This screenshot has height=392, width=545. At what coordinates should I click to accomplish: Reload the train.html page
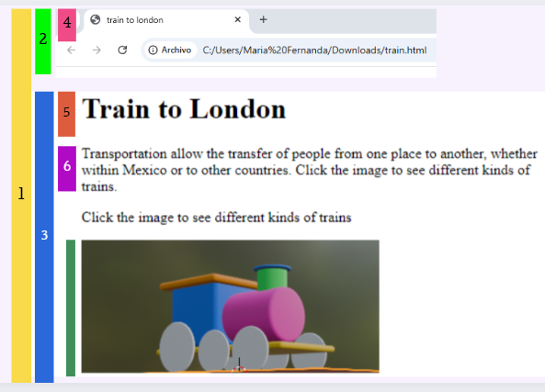point(122,50)
